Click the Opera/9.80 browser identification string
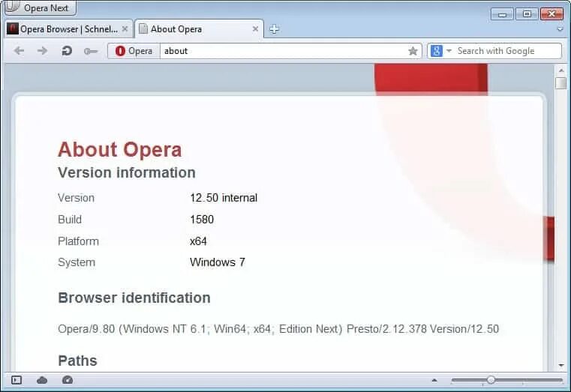 tap(278, 329)
